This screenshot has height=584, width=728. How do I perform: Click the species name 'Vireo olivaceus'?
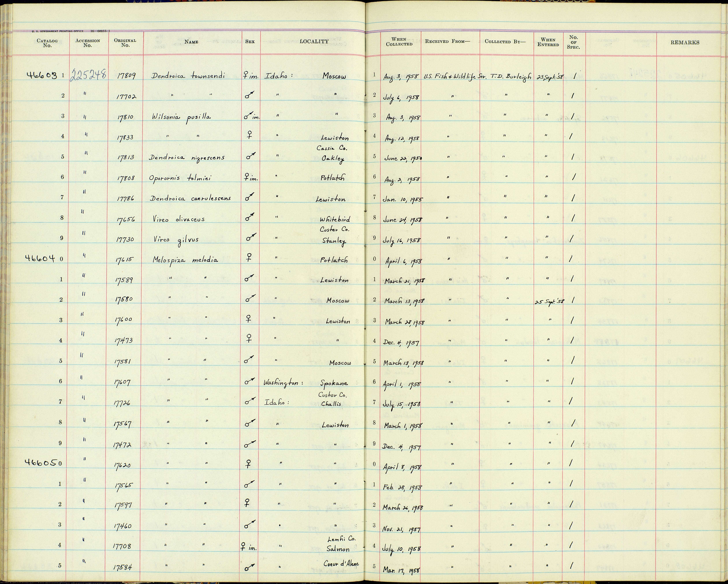[179, 219]
